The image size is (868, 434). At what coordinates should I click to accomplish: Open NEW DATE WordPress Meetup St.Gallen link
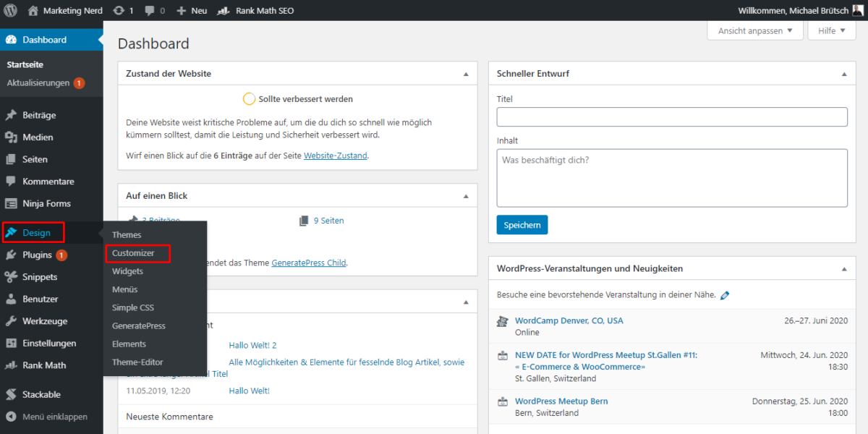click(606, 361)
